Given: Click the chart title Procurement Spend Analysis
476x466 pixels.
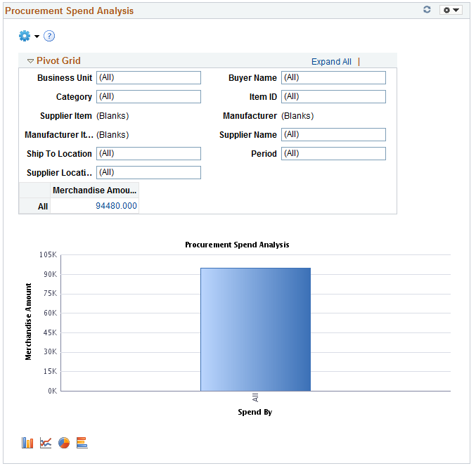Looking at the screenshot, I should [x=237, y=245].
